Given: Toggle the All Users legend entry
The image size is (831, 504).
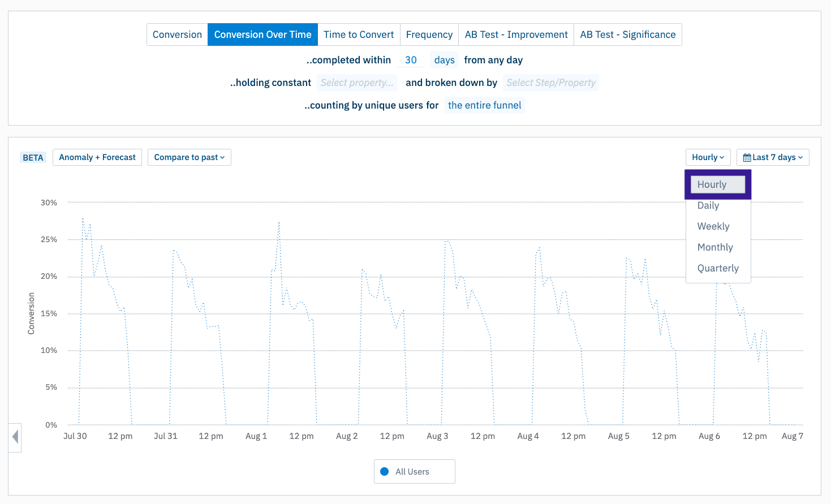Looking at the screenshot, I should [414, 471].
